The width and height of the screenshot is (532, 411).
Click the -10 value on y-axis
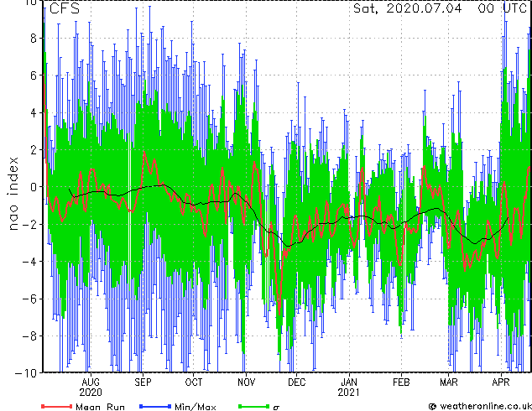click(26, 373)
